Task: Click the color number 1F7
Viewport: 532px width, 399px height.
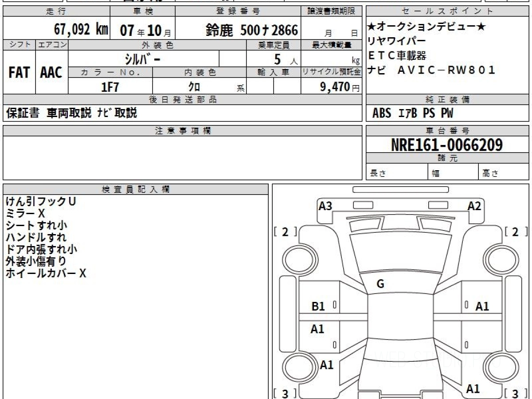Action: coord(110,87)
